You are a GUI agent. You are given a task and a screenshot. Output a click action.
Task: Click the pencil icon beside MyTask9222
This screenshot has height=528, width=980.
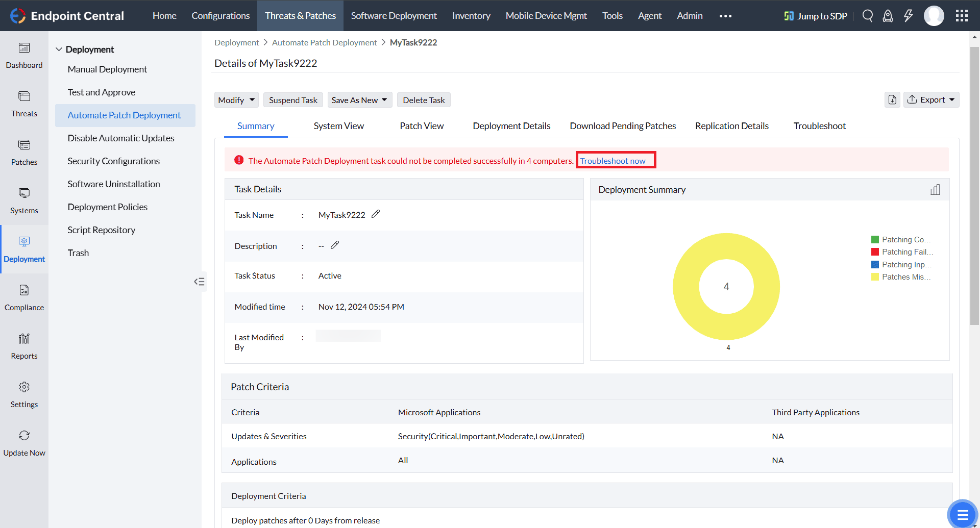coord(376,214)
